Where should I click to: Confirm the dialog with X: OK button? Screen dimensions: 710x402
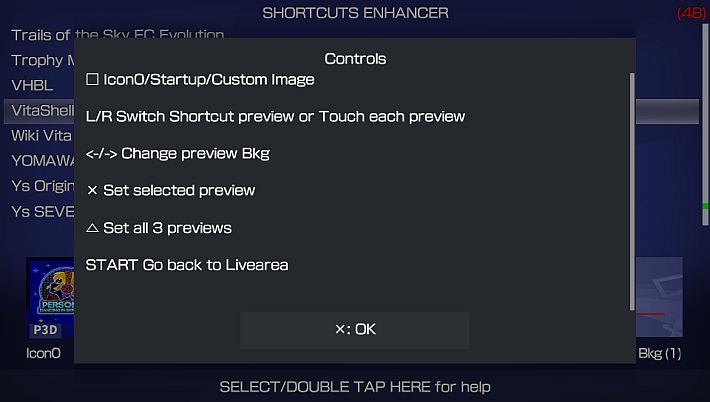(x=355, y=330)
